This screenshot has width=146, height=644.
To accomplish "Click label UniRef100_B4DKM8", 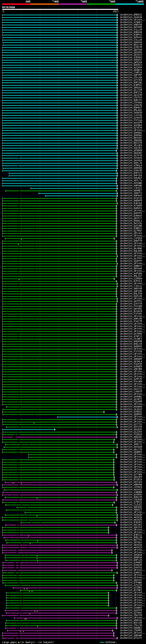I will click(131, 341).
